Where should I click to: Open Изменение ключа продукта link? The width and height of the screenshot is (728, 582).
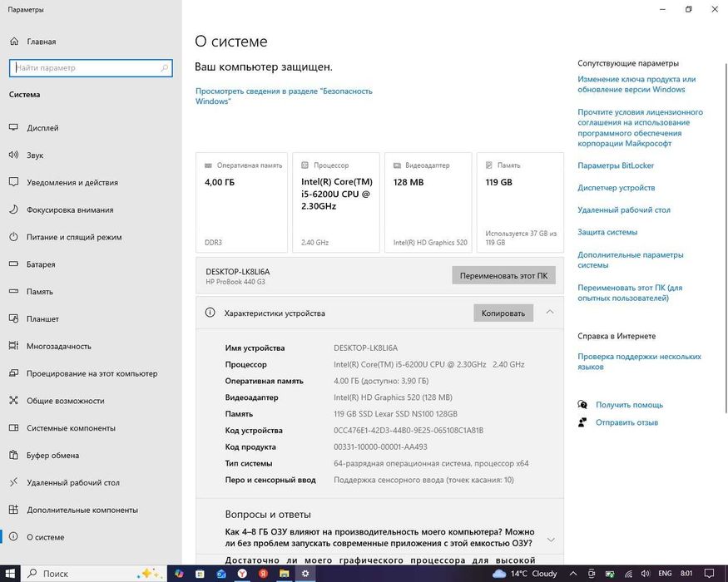pos(636,85)
